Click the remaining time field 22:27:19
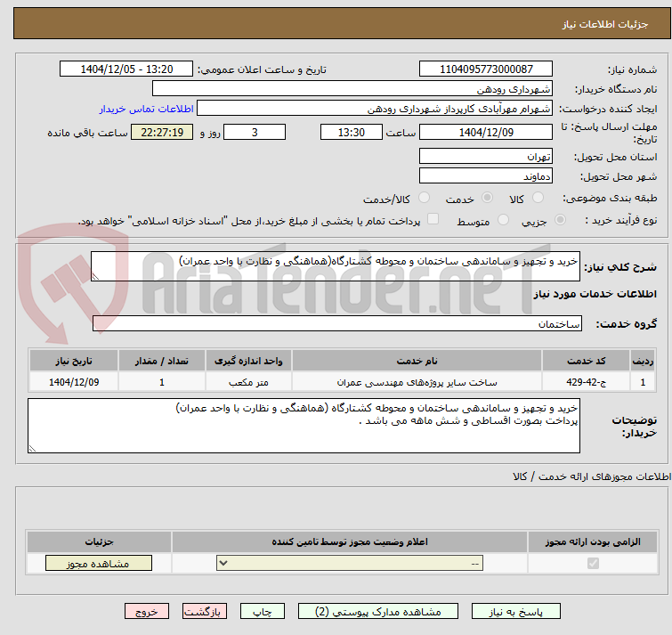This screenshot has width=672, height=635. tap(162, 132)
